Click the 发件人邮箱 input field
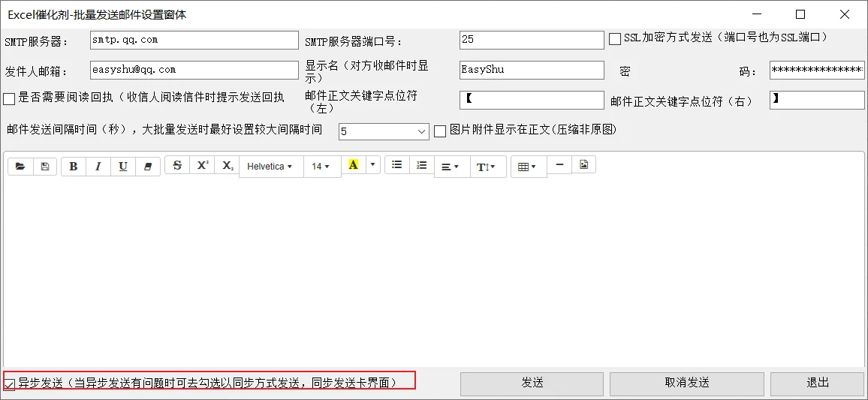This screenshot has height=400, width=868. pos(194,71)
